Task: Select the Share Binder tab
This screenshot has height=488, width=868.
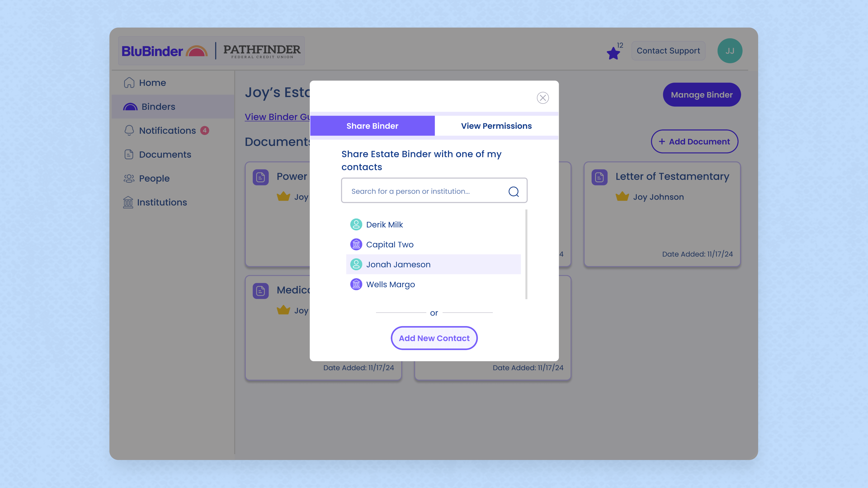Action: pos(372,126)
